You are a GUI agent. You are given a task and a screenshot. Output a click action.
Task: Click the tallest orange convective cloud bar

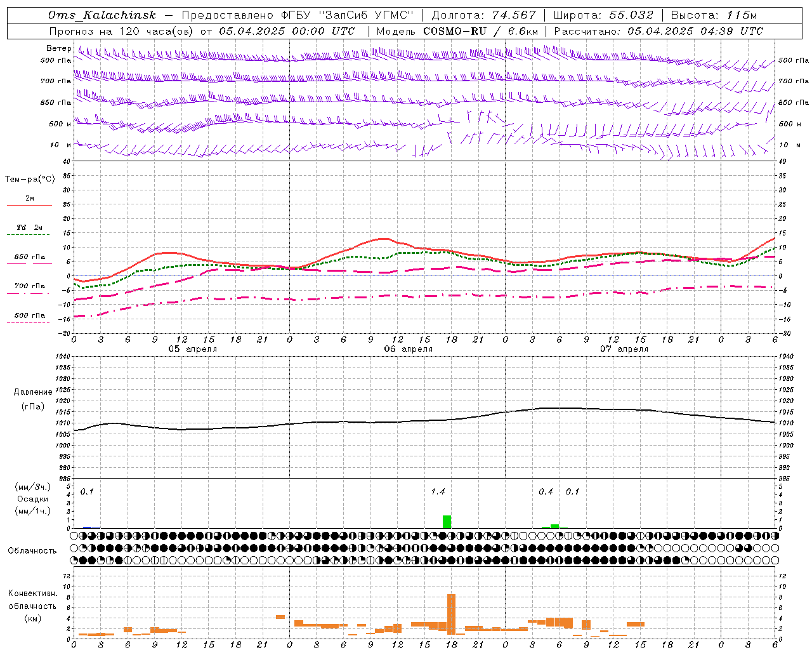tap(452, 614)
